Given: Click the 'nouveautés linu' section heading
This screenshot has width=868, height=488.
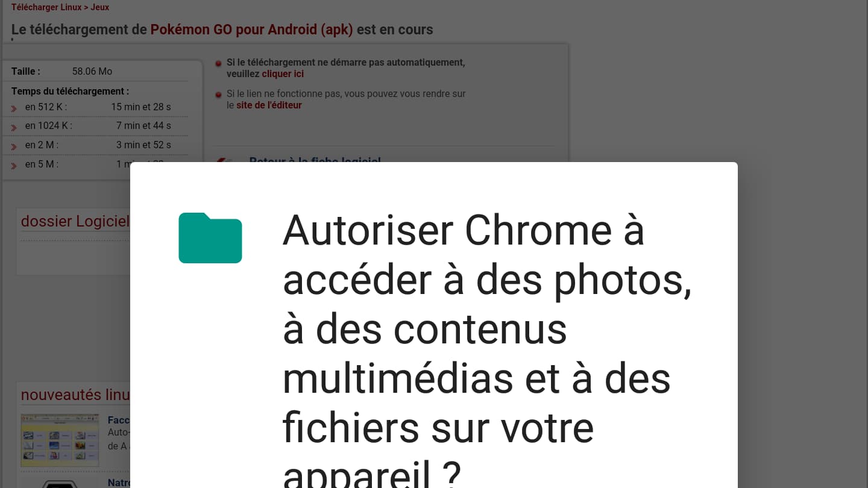Looking at the screenshot, I should [75, 395].
